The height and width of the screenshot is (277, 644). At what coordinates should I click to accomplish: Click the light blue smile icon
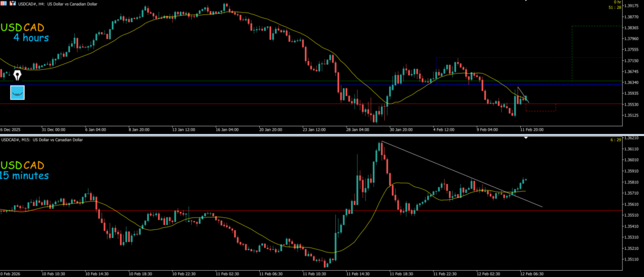[x=18, y=93]
